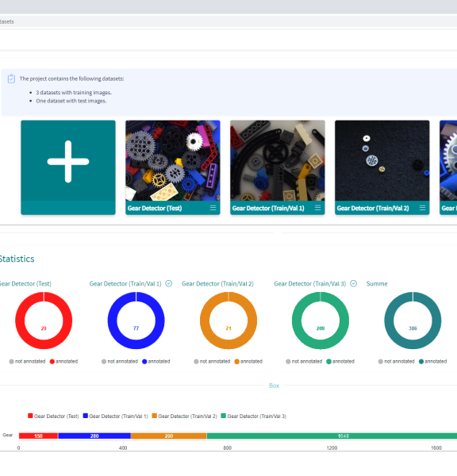
Task: Click the Gear row label of bar chart
Action: (8, 435)
